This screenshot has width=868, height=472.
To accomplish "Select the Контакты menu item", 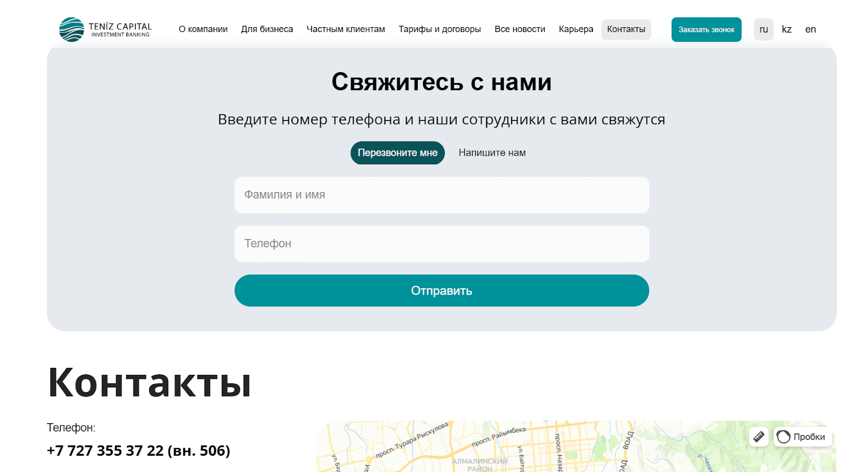I will [626, 29].
